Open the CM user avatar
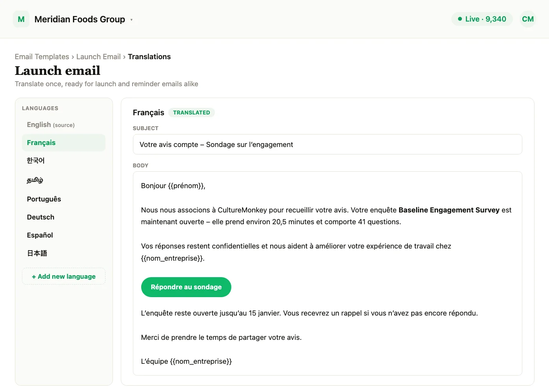This screenshot has width=549, height=392. 528,19
